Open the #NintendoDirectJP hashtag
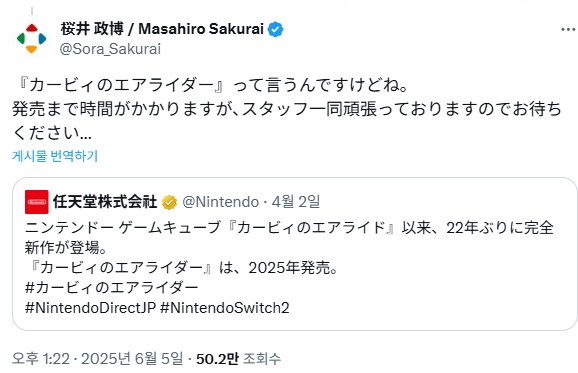 coord(90,308)
